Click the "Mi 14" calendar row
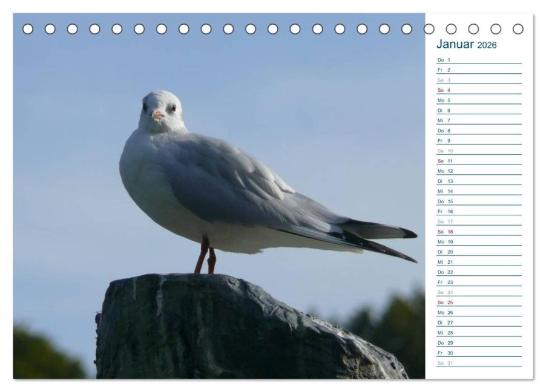The width and height of the screenshot is (546, 392). click(x=478, y=191)
